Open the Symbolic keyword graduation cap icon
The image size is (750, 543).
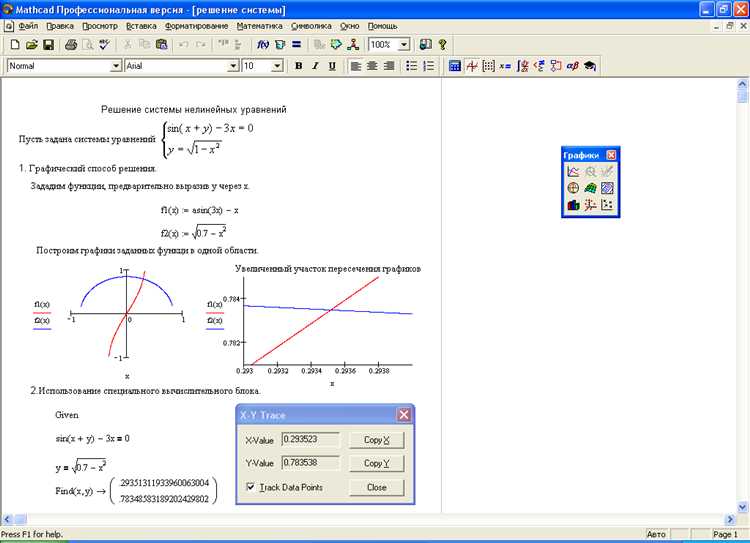pos(590,66)
